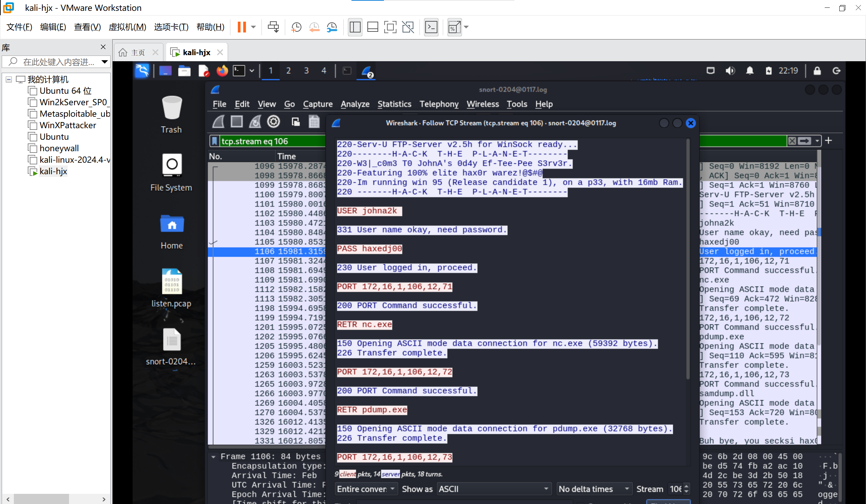Click the library search input field
Screen dimensions: 866x504
(x=59, y=62)
